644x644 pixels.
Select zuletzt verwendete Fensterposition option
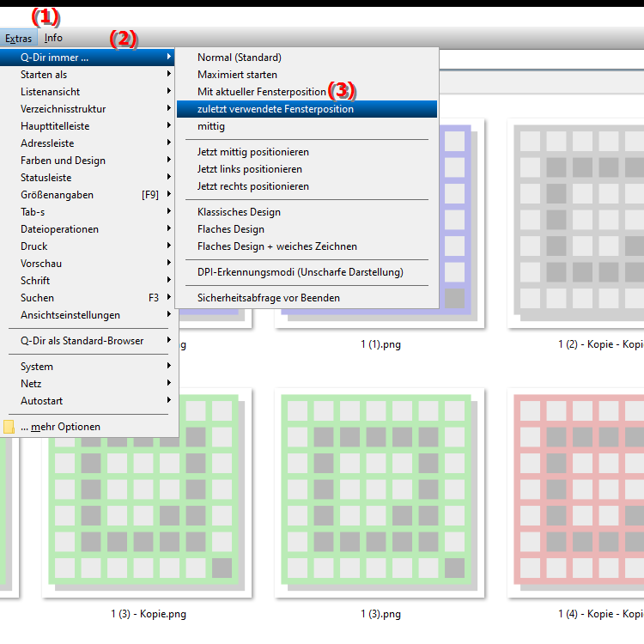[307, 109]
